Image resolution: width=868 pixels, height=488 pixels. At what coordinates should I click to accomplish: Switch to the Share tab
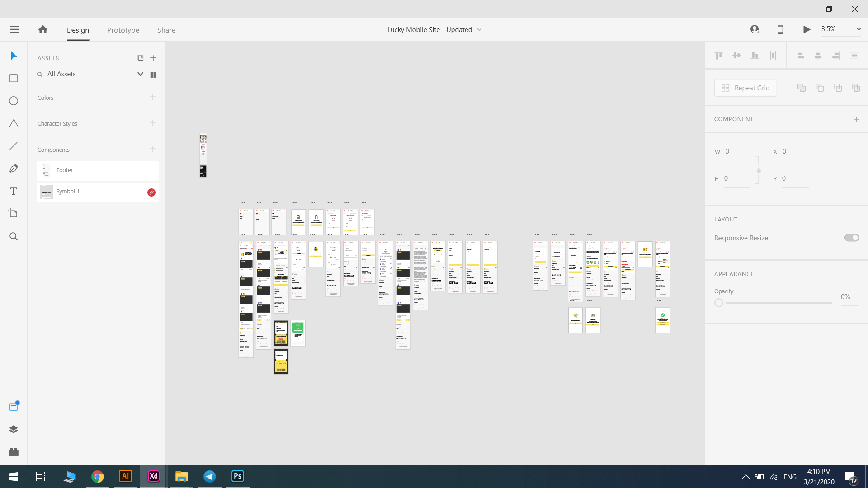click(166, 30)
